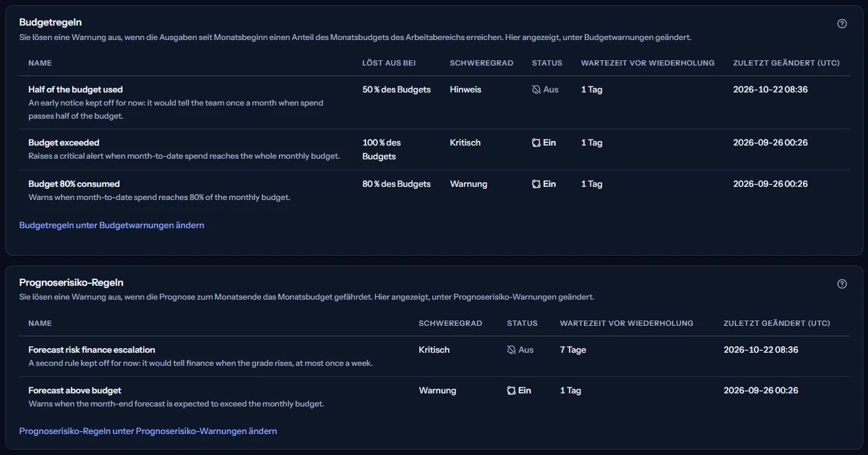
Task: Select rule name Forecast above budget
Action: [75, 391]
